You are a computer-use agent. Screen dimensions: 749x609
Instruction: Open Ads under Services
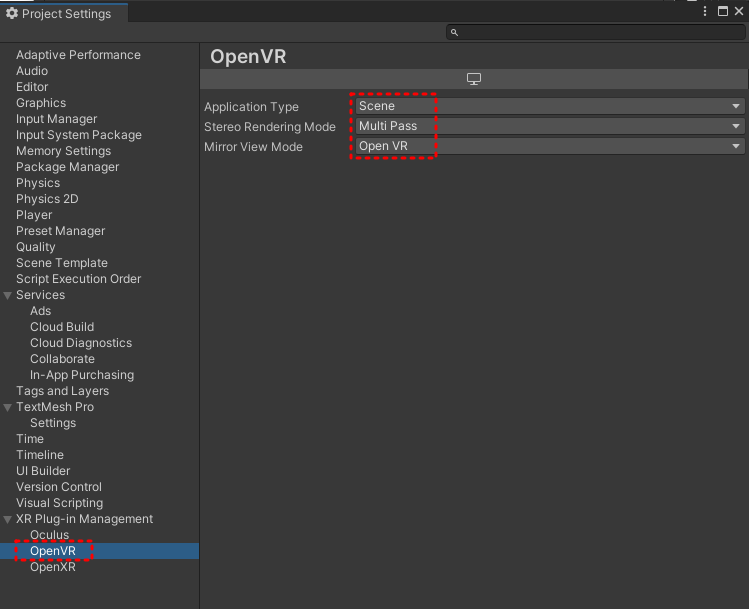click(41, 311)
